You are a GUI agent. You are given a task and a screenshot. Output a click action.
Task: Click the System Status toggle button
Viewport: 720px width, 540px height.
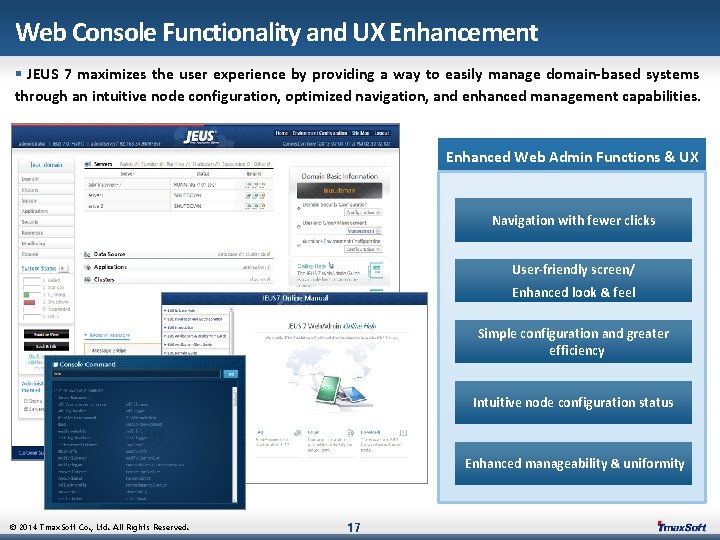pyautogui.click(x=63, y=268)
